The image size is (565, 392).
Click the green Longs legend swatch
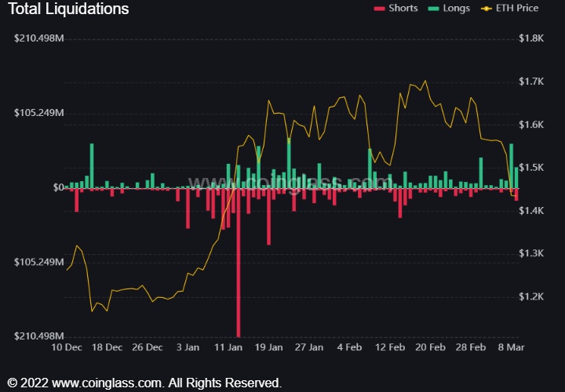(x=432, y=9)
